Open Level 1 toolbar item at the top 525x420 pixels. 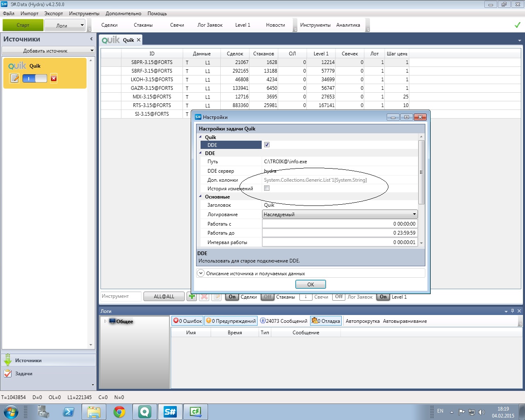click(x=243, y=25)
